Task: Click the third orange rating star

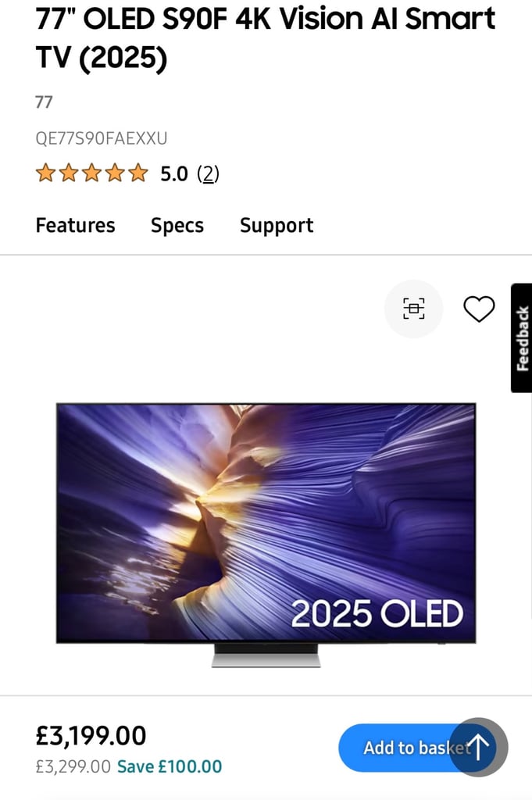Action: click(92, 173)
